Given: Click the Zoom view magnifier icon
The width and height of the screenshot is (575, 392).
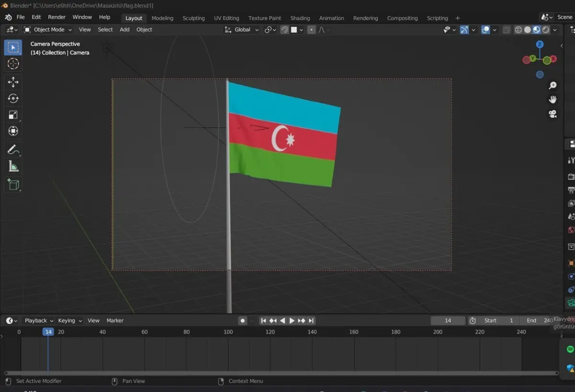Looking at the screenshot, I should click(552, 85).
